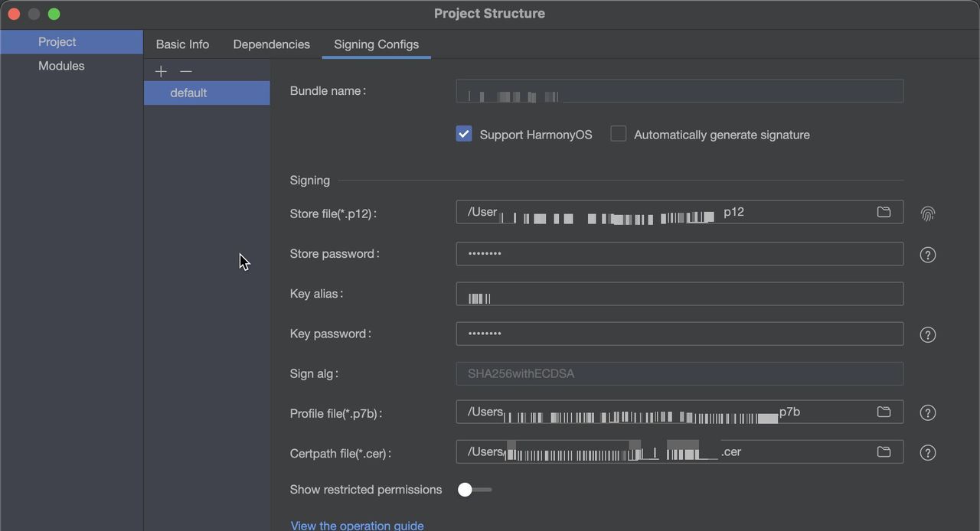Open help for Key password field
980x531 pixels.
click(928, 334)
